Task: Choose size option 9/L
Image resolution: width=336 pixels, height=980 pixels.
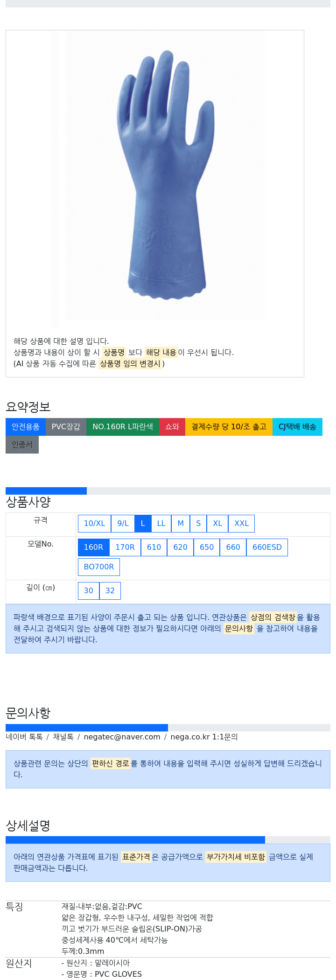Action: pos(123,523)
